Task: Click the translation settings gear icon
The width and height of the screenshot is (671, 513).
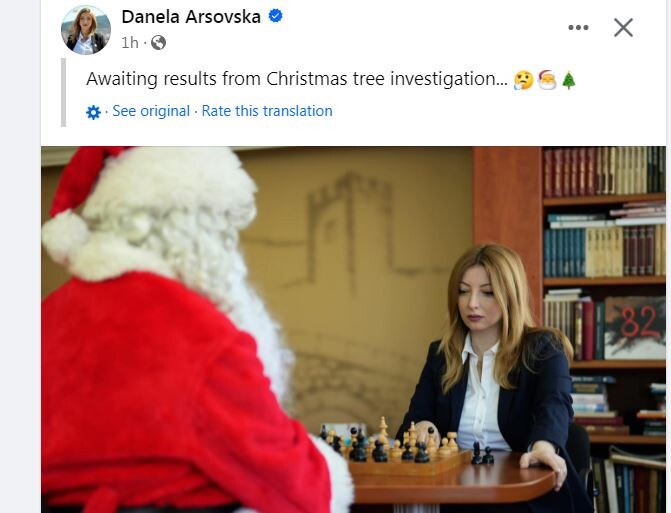Action: point(93,112)
